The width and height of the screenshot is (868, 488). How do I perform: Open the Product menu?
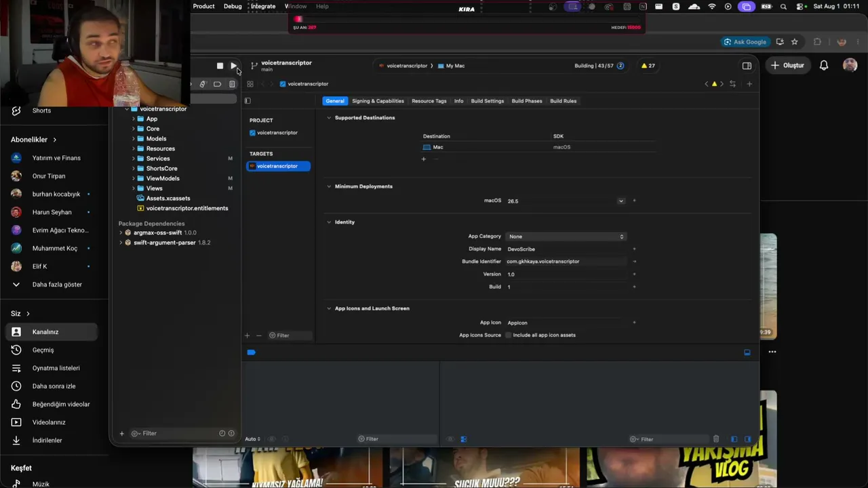click(x=203, y=7)
